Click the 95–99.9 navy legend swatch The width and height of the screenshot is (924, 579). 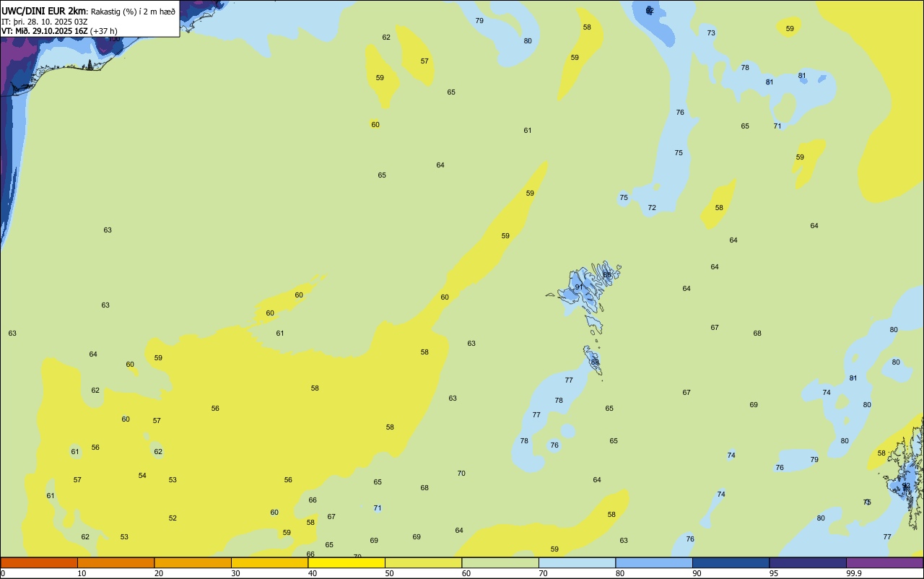[x=808, y=562]
